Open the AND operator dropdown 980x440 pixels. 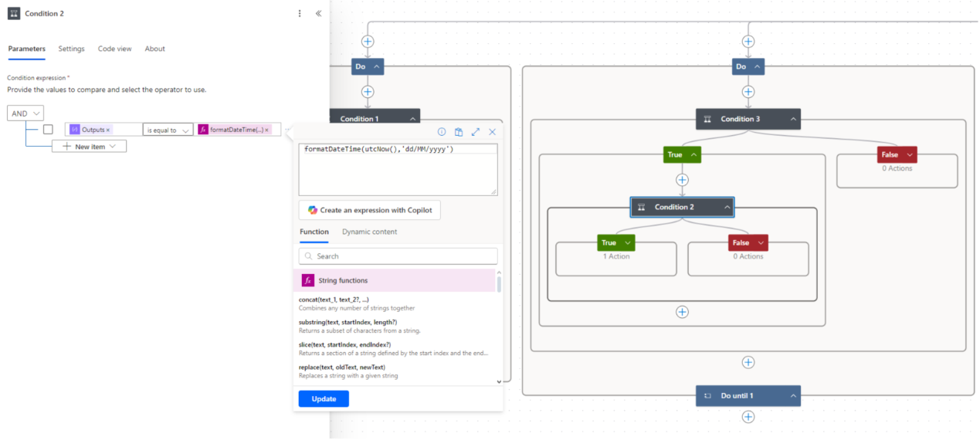click(25, 113)
